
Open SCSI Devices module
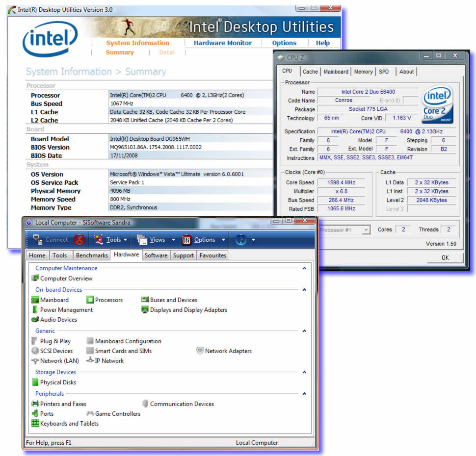click(x=52, y=351)
